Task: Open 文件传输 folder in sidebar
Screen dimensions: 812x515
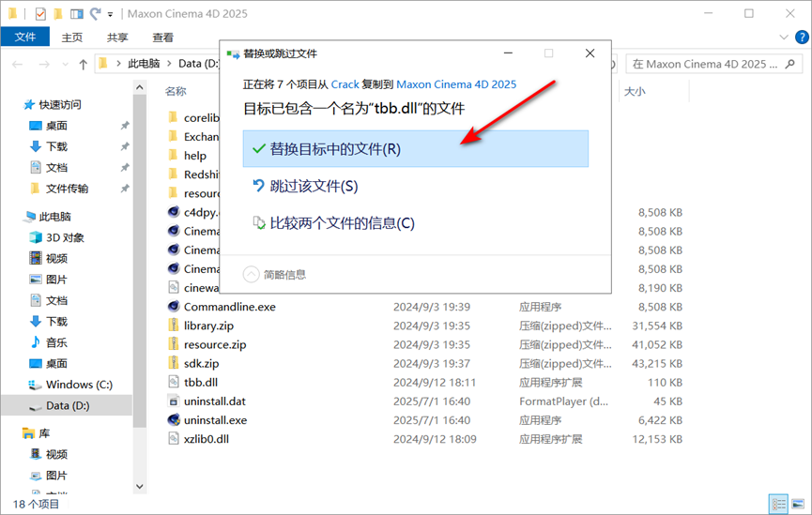Action: 67,189
